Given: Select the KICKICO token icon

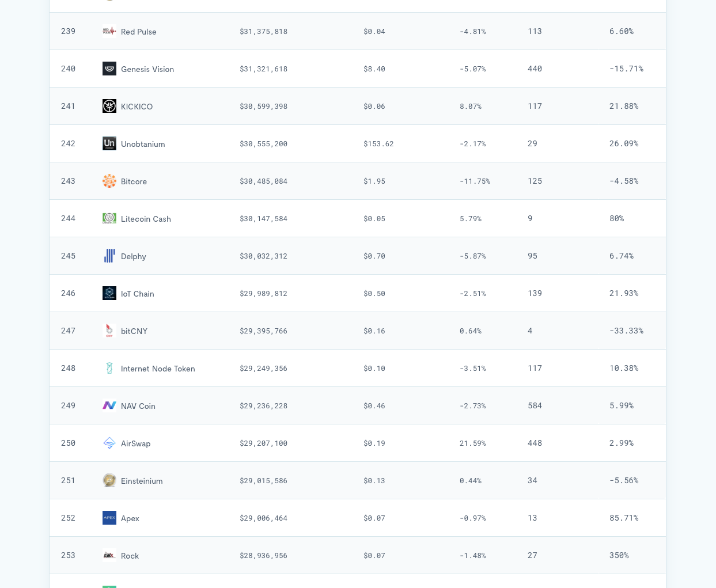Looking at the screenshot, I should [x=109, y=106].
